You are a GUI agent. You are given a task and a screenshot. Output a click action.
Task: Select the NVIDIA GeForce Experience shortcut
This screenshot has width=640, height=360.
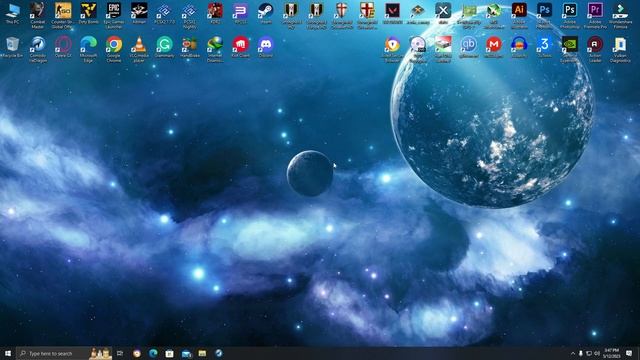click(570, 49)
